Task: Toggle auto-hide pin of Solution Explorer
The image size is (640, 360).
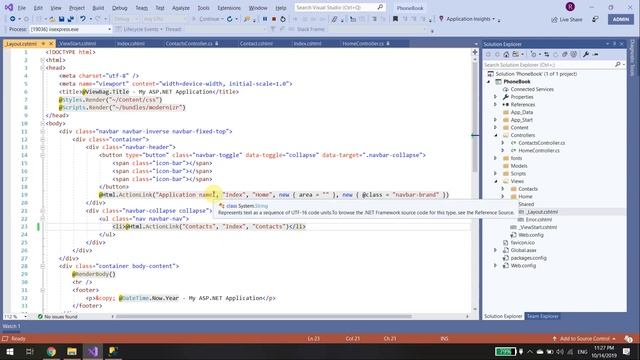Action: (614, 44)
